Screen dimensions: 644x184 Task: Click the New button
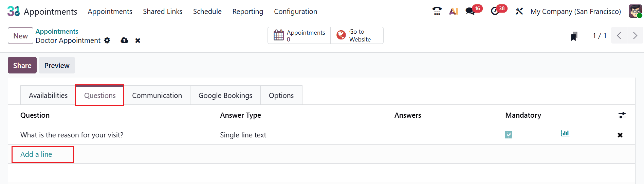tap(21, 36)
